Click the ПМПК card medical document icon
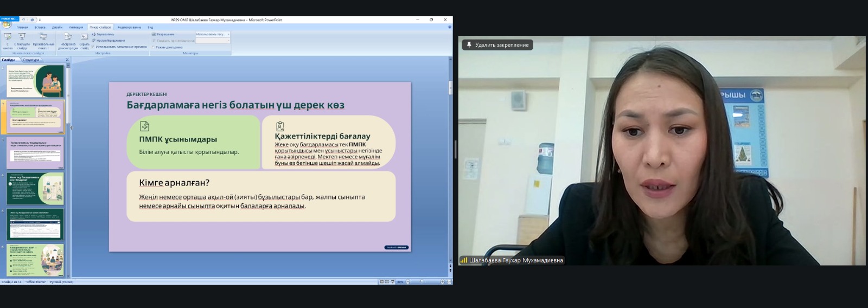 click(144, 126)
